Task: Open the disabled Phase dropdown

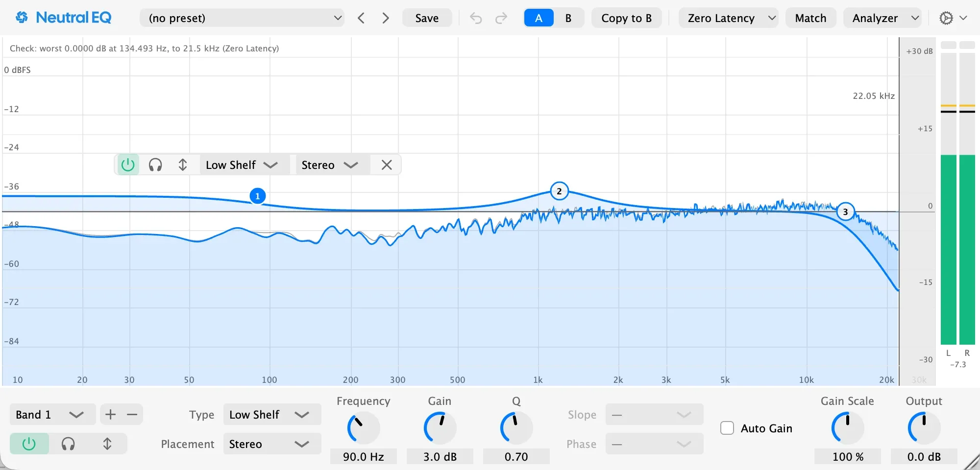Action: click(x=654, y=444)
